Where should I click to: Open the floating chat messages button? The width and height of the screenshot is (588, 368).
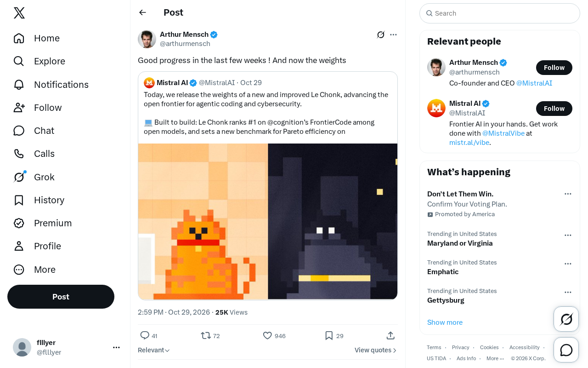click(566, 350)
